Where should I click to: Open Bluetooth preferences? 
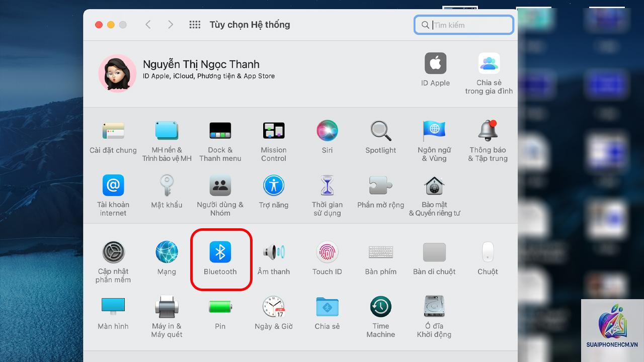pyautogui.click(x=220, y=252)
